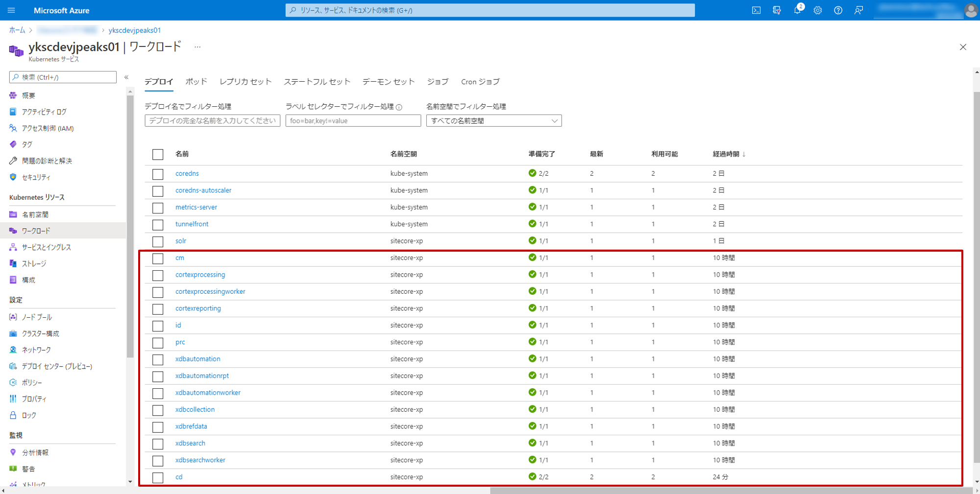
Task: Click the クラスター構成 icon
Action: click(13, 333)
